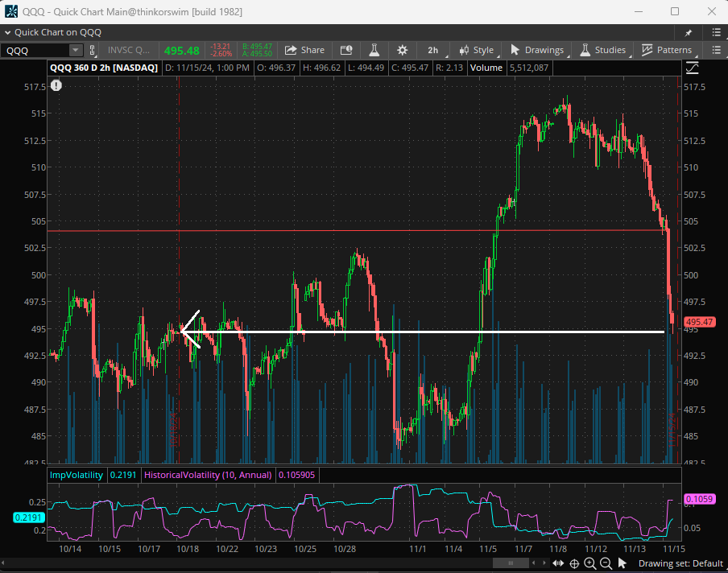The height and width of the screenshot is (573, 728).
Task: Click the red 495.47 price bubble on axis
Action: tap(699, 322)
